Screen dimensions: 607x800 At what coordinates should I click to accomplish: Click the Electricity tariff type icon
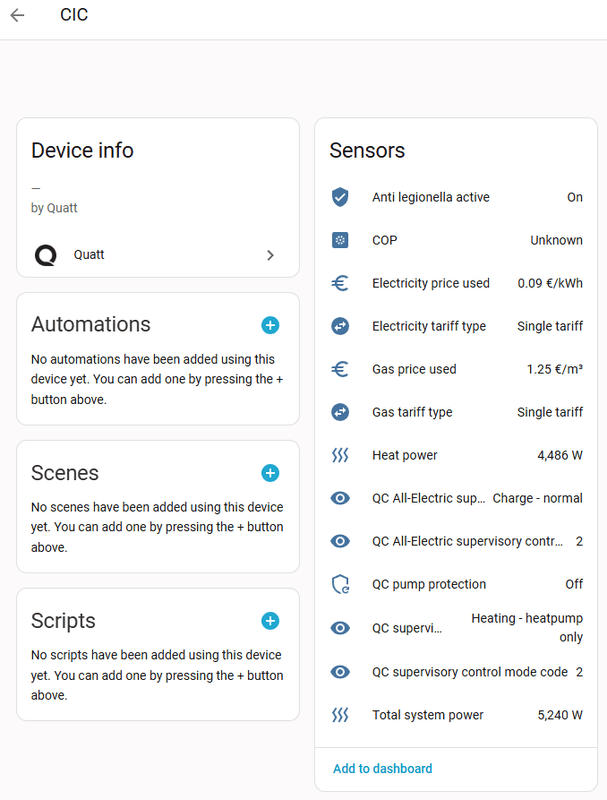(x=340, y=326)
